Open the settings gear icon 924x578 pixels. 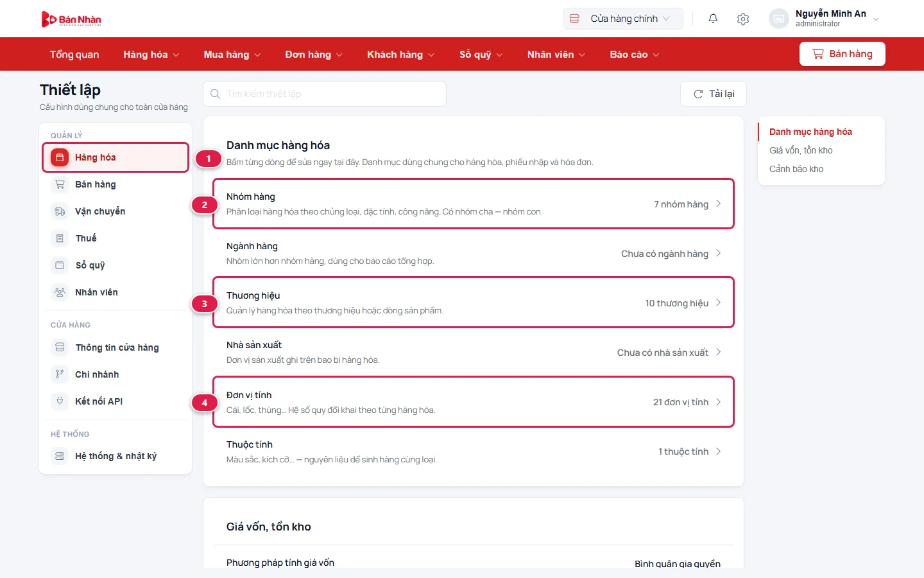(743, 19)
